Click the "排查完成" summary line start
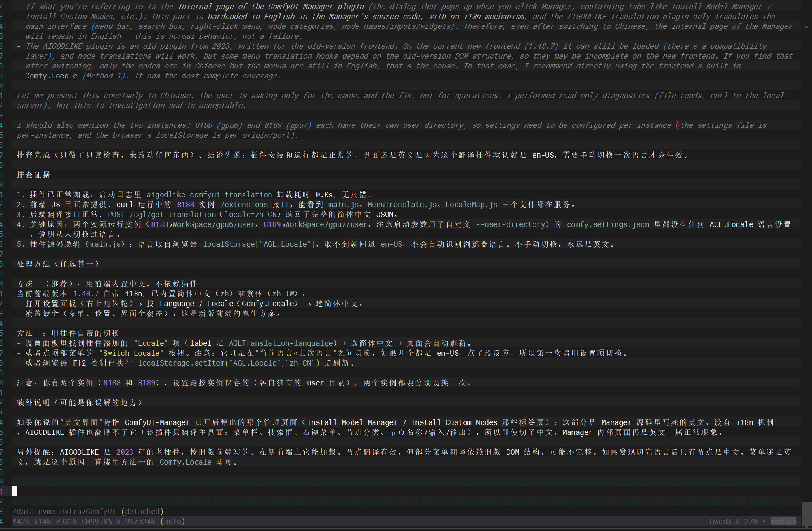 click(33, 155)
